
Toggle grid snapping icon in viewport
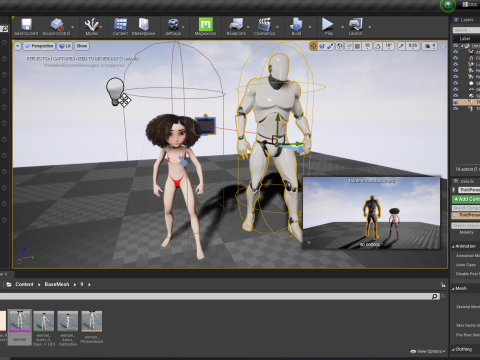coord(357,46)
